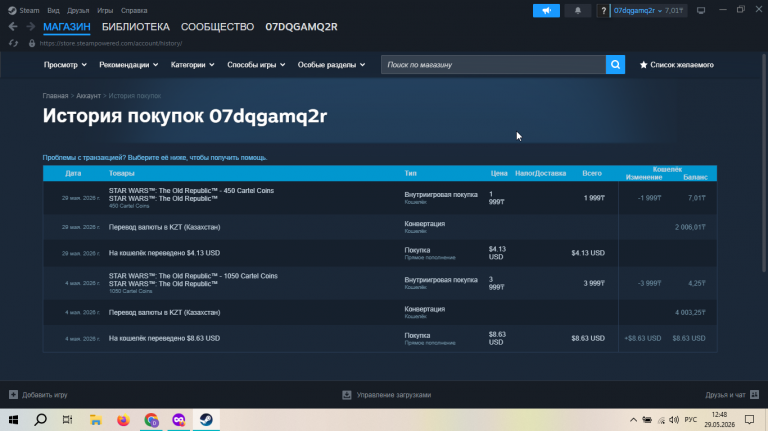Open the Steam menu
Screen dimensions: 768x431
pyautogui.click(x=29, y=10)
